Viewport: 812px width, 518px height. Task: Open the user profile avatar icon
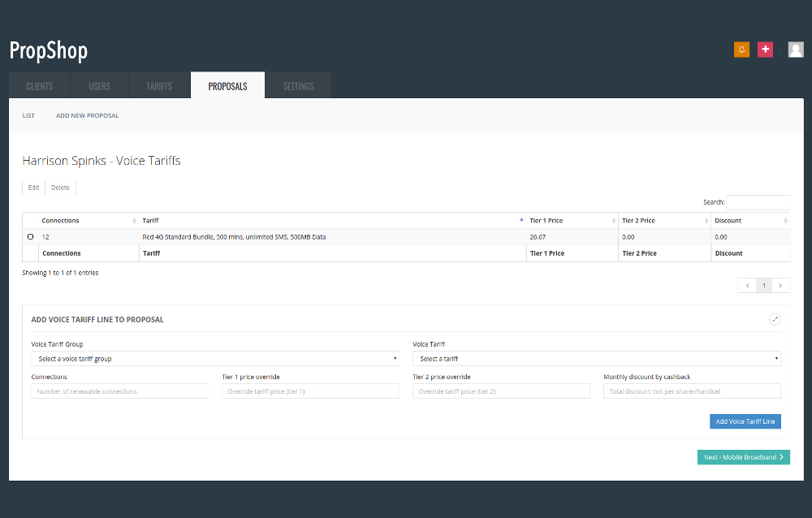796,50
